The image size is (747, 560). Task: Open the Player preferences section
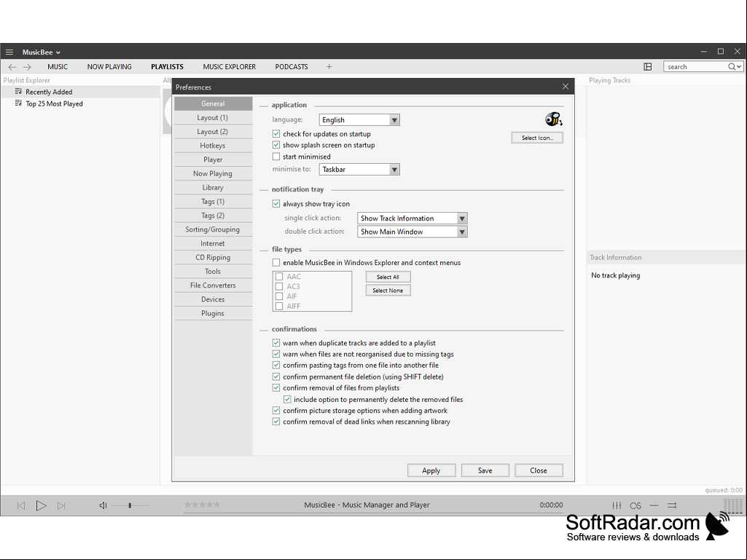click(213, 159)
